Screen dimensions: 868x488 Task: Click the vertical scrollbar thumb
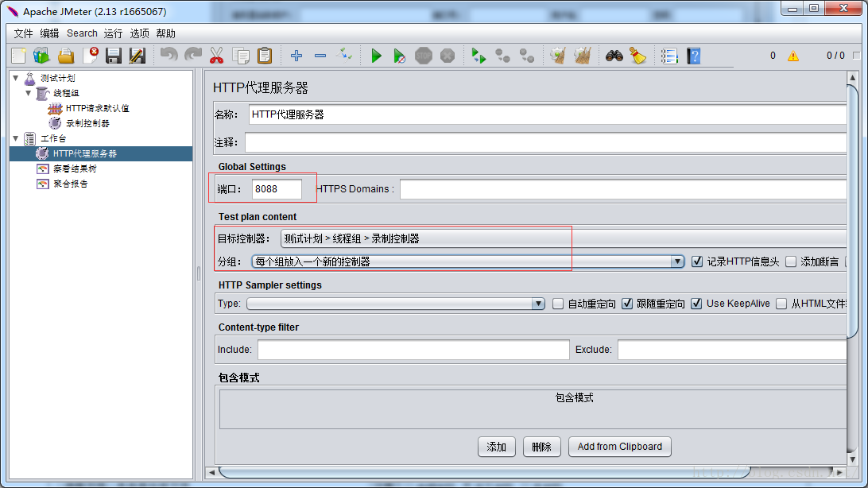click(x=852, y=211)
